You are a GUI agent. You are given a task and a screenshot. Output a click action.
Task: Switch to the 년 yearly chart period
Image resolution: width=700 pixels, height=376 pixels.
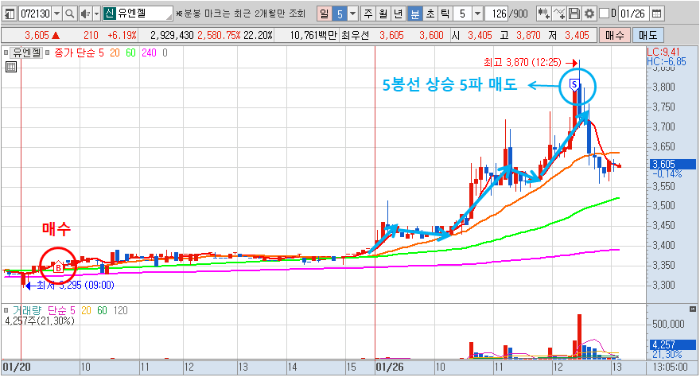399,14
